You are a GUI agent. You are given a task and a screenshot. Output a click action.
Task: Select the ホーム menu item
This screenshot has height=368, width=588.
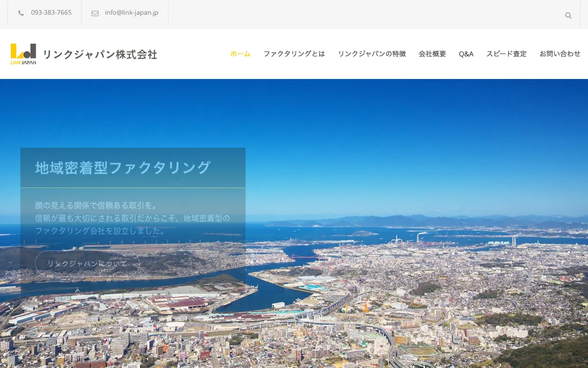240,54
